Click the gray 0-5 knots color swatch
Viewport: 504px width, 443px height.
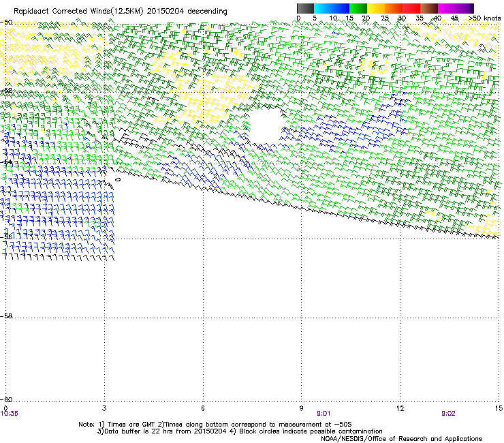(x=305, y=8)
